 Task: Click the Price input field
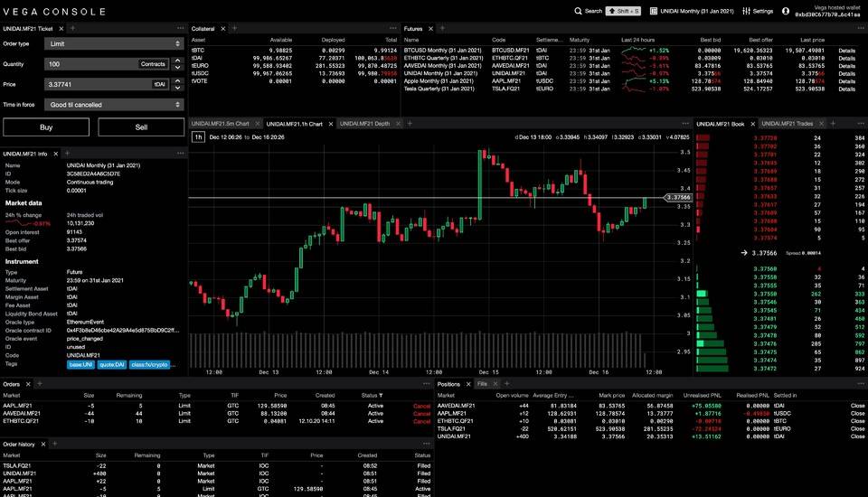pyautogui.click(x=95, y=84)
